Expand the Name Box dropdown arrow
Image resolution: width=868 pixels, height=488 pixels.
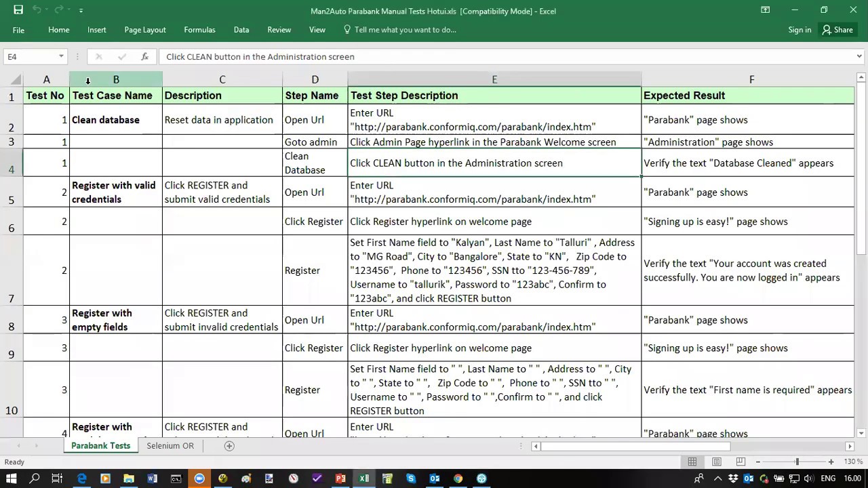pyautogui.click(x=61, y=57)
